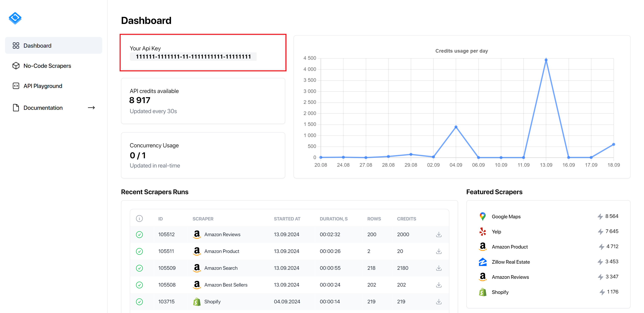Click the CREDITS column header
The image size is (644, 313).
pos(406,219)
